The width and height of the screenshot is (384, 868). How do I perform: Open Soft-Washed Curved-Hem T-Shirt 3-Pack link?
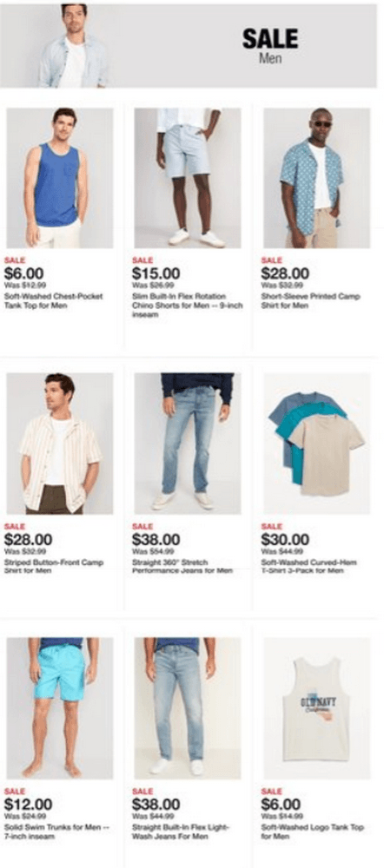coord(309,566)
